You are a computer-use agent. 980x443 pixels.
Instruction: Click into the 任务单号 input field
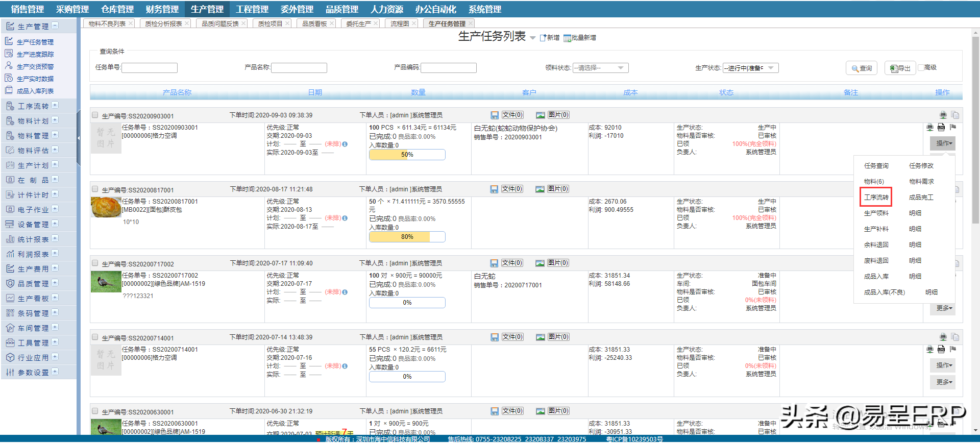[x=150, y=68]
